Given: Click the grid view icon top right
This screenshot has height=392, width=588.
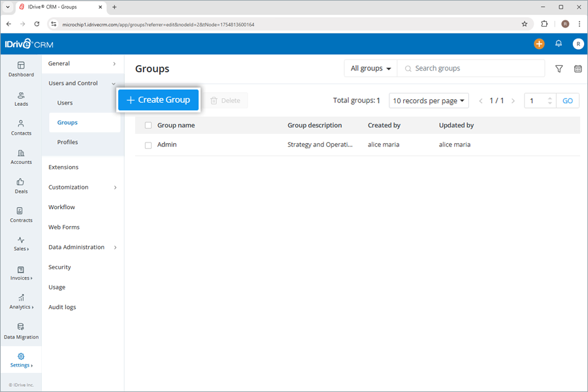Looking at the screenshot, I should [x=578, y=68].
